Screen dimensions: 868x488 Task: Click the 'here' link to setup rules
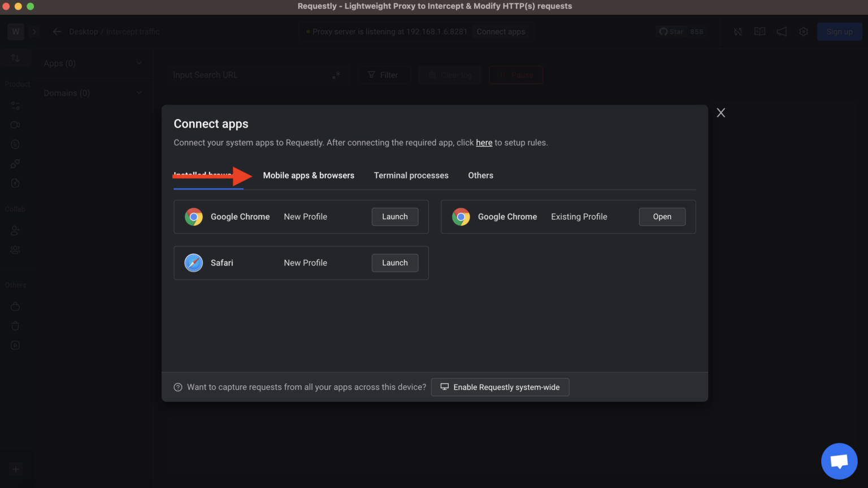pos(484,143)
